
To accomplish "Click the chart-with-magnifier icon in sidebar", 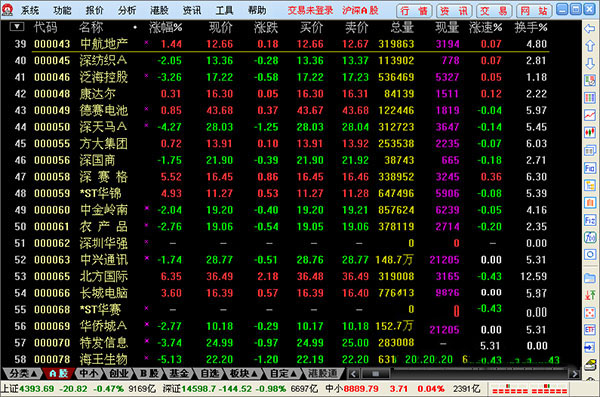I will (590, 81).
